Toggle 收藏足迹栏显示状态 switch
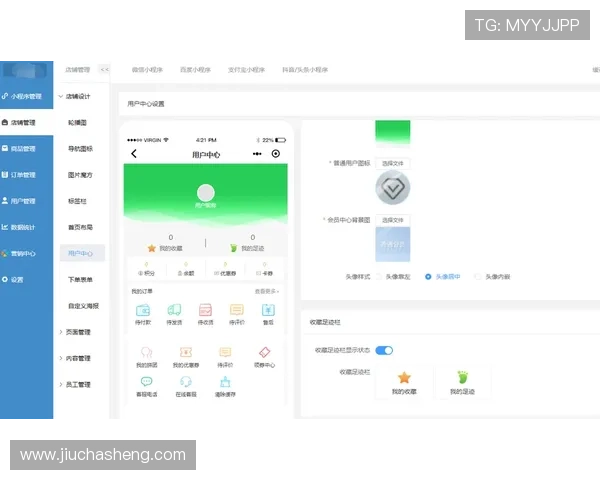 coord(384,350)
